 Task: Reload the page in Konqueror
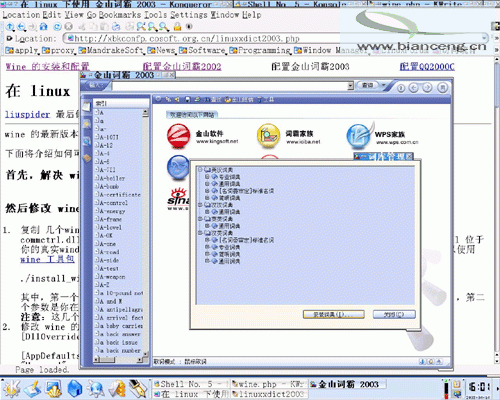click(x=57, y=26)
